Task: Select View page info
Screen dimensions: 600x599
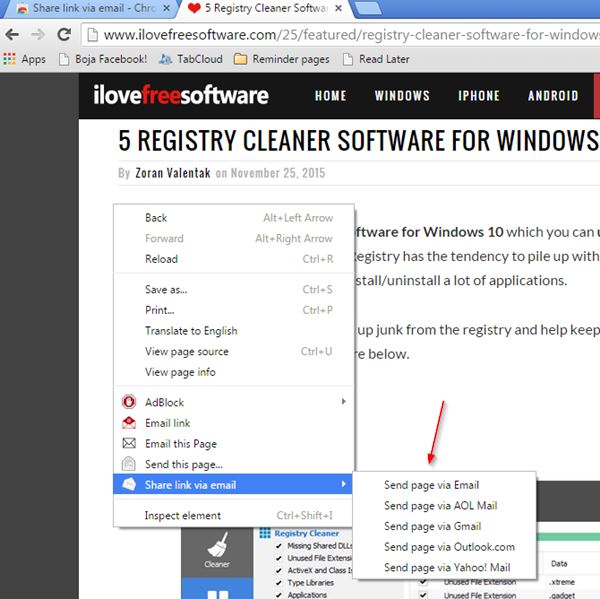Action: [x=233, y=372]
